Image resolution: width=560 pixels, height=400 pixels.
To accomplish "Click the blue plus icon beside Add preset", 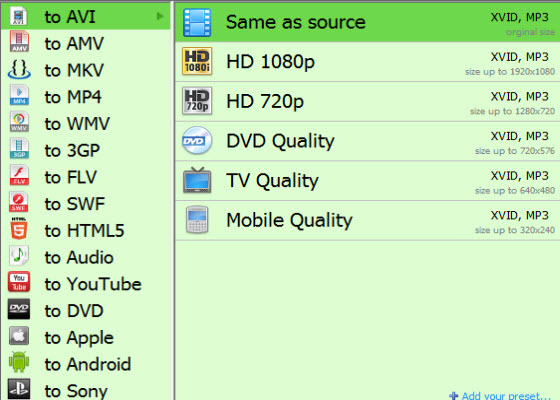I will point(454,396).
